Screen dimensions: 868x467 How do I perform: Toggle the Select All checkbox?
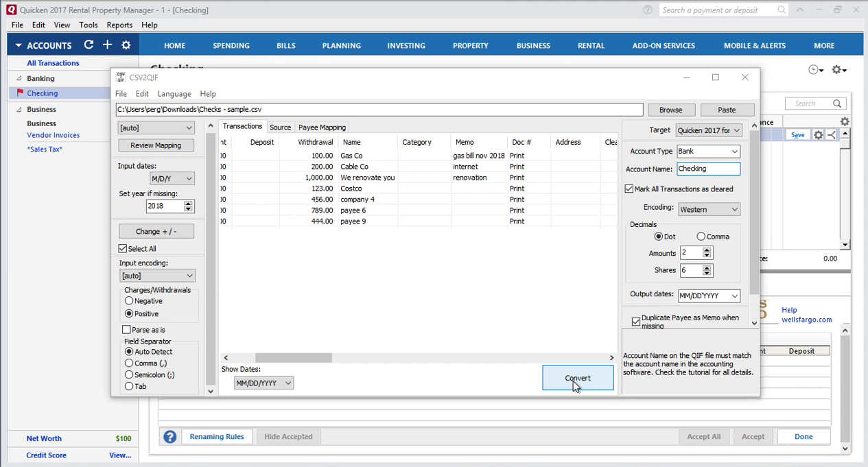[123, 248]
